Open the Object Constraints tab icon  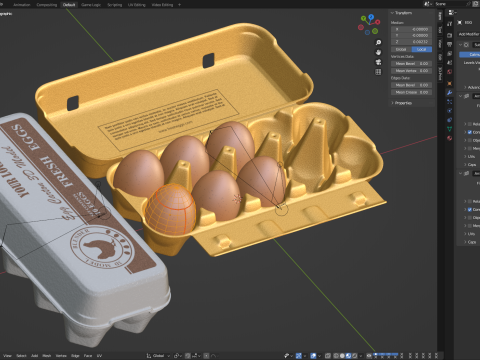pyautogui.click(x=450, y=119)
